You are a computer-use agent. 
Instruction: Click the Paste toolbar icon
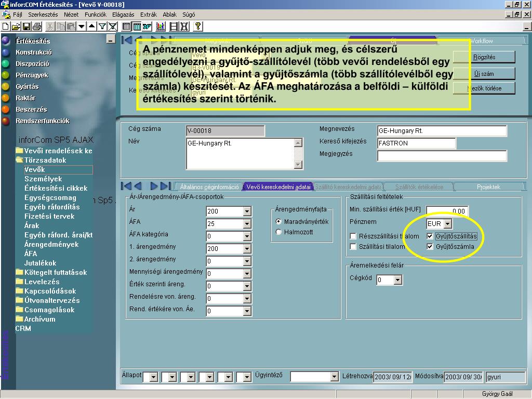point(71,26)
